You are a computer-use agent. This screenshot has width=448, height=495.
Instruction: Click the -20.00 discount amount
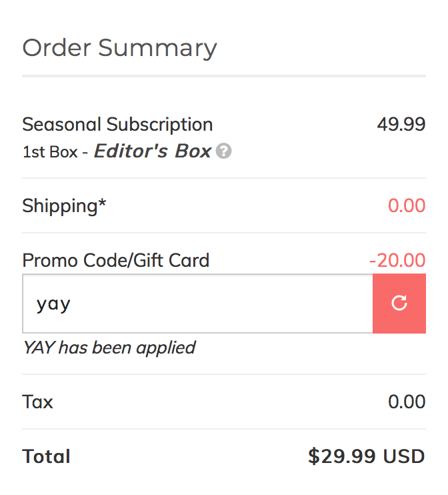[397, 260]
